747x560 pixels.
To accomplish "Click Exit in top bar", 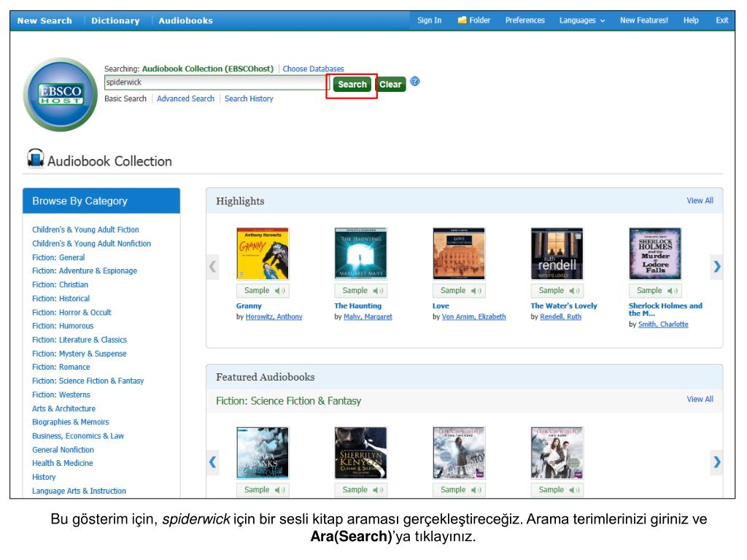I will point(721,20).
